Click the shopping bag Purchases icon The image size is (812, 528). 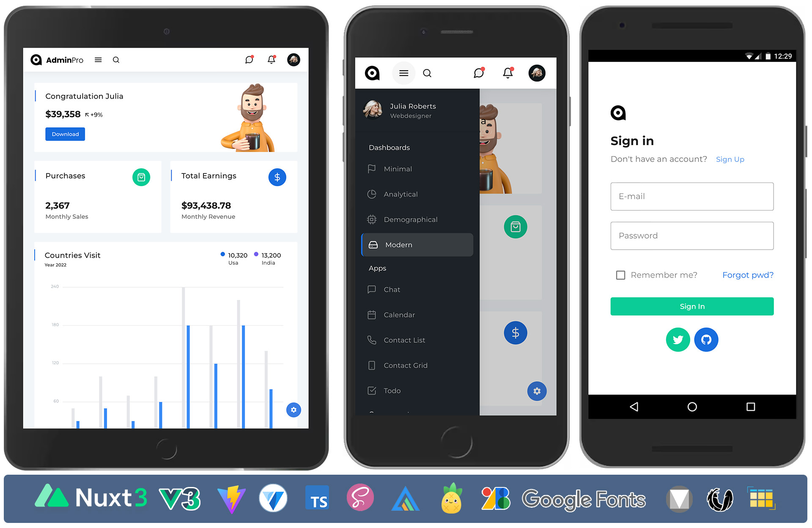tap(141, 176)
